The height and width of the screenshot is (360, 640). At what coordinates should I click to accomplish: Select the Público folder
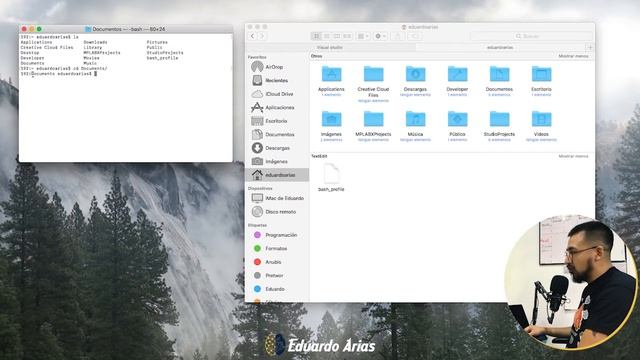[457, 119]
